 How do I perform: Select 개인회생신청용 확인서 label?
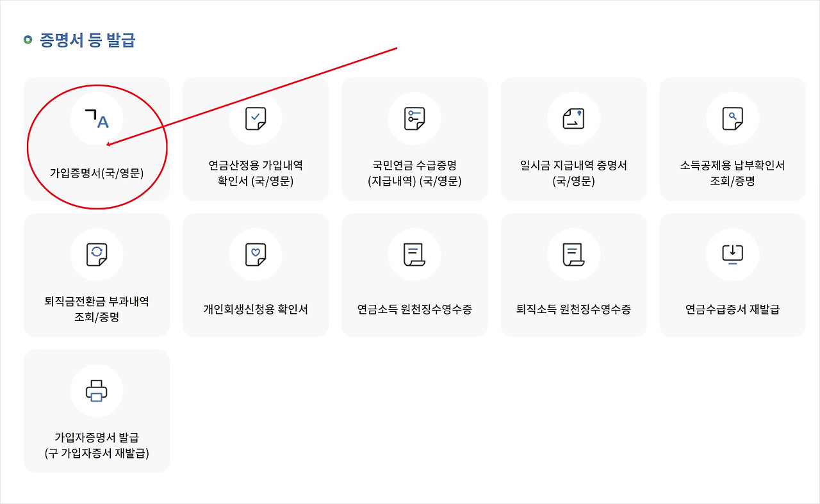[256, 309]
